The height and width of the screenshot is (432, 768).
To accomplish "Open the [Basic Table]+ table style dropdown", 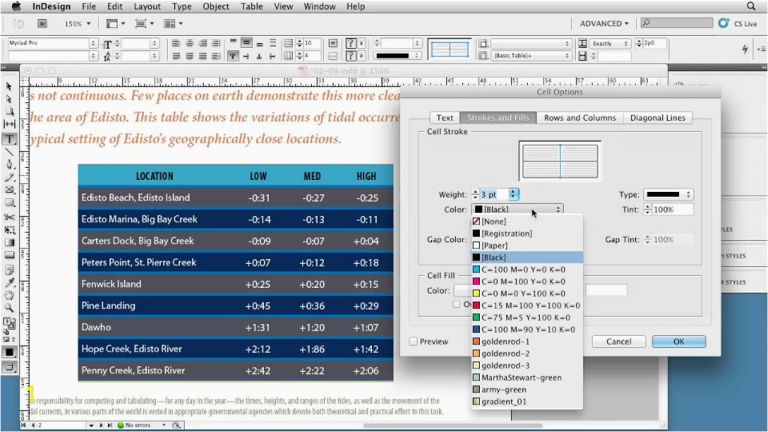I will pyautogui.click(x=531, y=56).
